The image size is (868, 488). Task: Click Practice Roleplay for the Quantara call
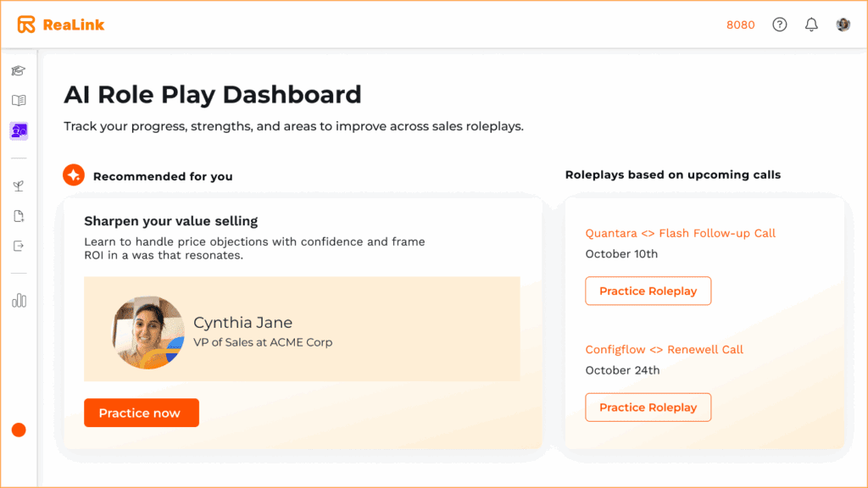click(x=648, y=291)
